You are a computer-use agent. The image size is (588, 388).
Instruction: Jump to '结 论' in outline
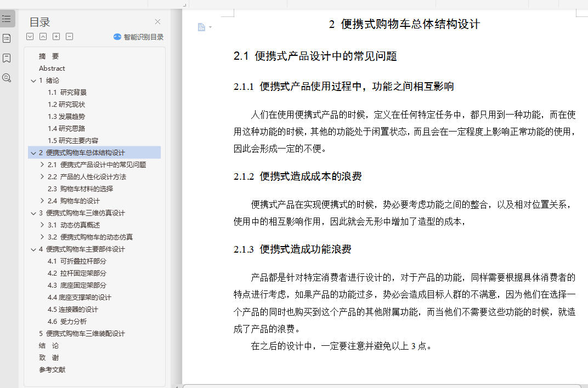[x=49, y=345]
